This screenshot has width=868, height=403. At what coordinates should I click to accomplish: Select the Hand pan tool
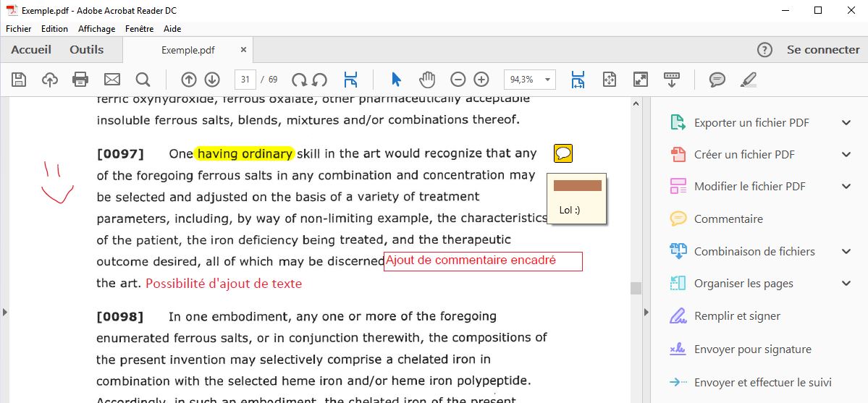pyautogui.click(x=428, y=80)
